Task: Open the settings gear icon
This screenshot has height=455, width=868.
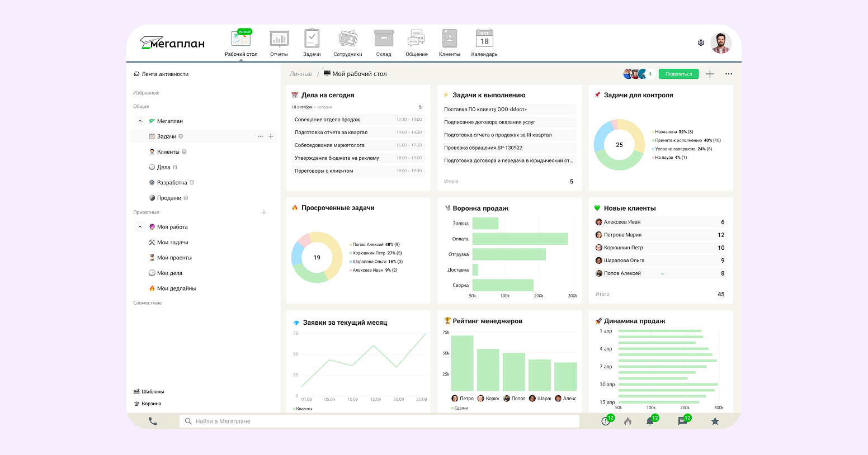Action: pyautogui.click(x=701, y=42)
